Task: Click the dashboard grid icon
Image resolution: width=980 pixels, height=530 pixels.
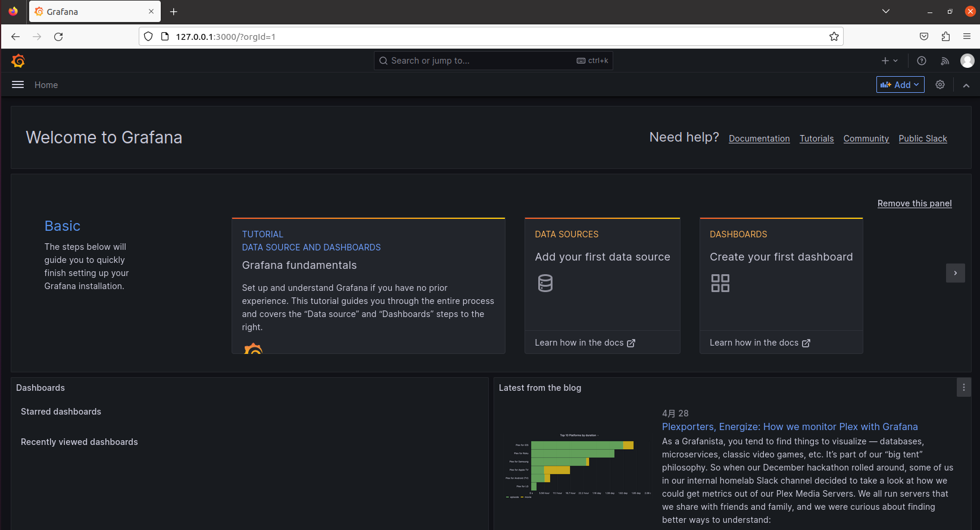Action: [x=720, y=283]
